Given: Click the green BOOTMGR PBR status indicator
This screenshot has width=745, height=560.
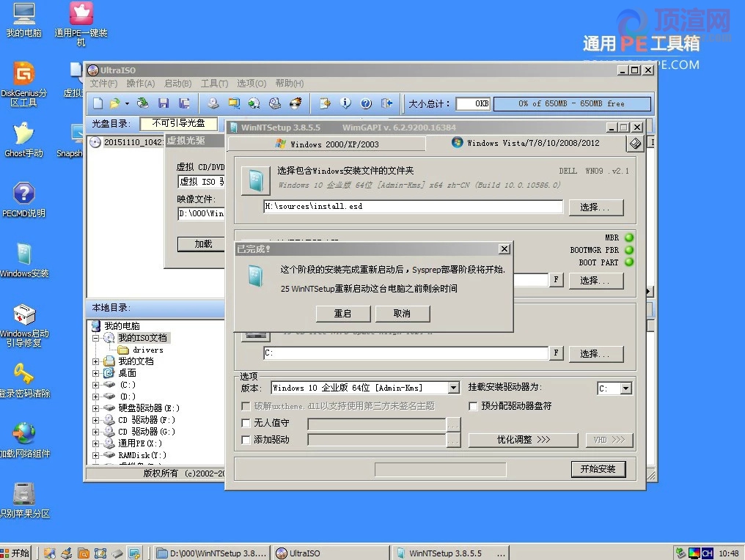Looking at the screenshot, I should pos(629,250).
